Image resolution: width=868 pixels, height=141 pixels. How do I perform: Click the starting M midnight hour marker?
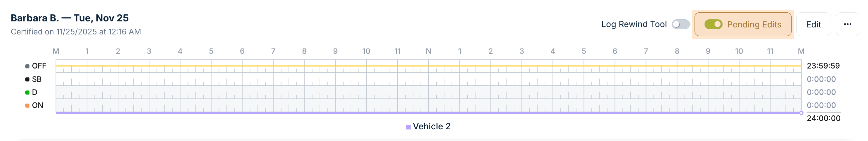point(56,51)
